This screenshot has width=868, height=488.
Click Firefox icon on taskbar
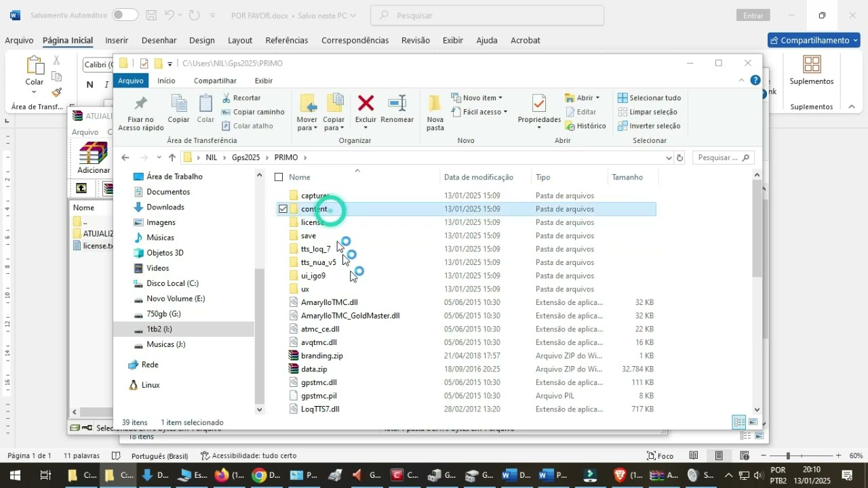[222, 475]
